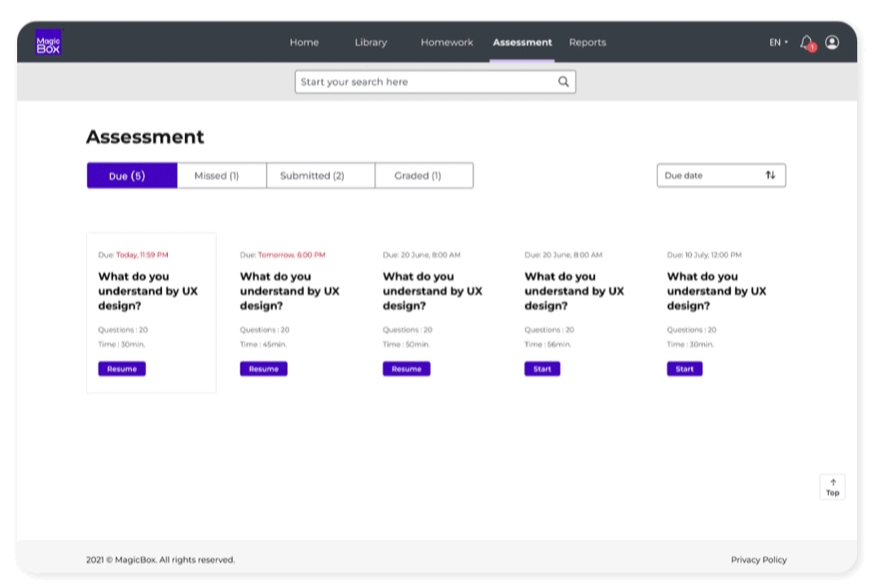Select the Assessment nav item

(522, 42)
